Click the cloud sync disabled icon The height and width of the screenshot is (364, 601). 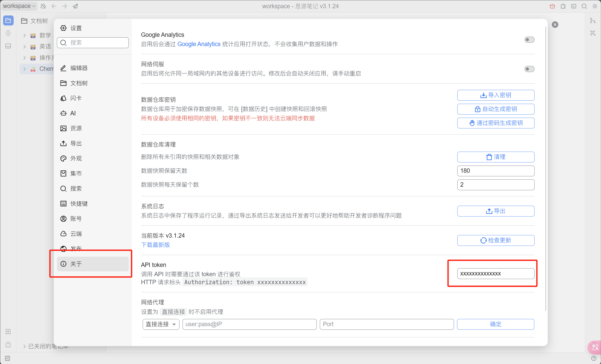[x=43, y=6]
